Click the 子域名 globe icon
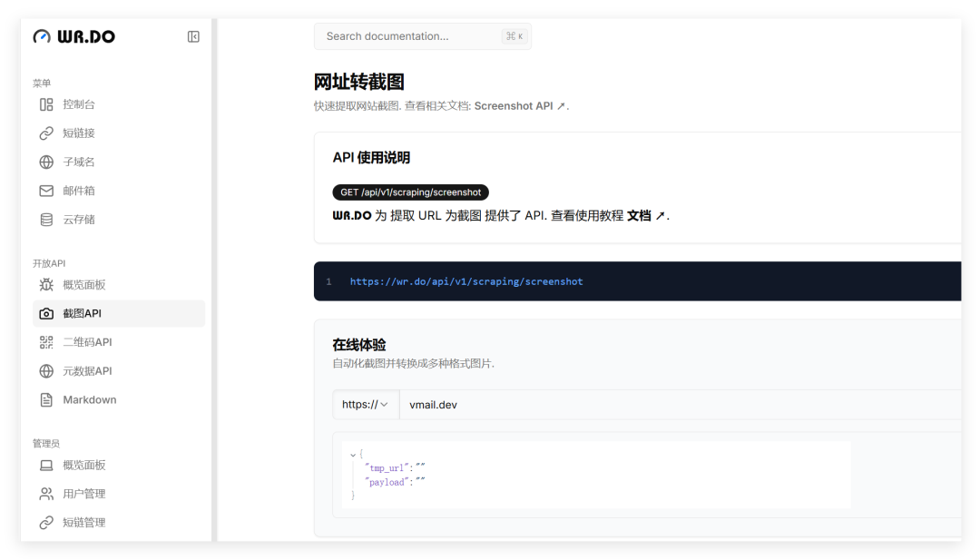 coord(46,162)
